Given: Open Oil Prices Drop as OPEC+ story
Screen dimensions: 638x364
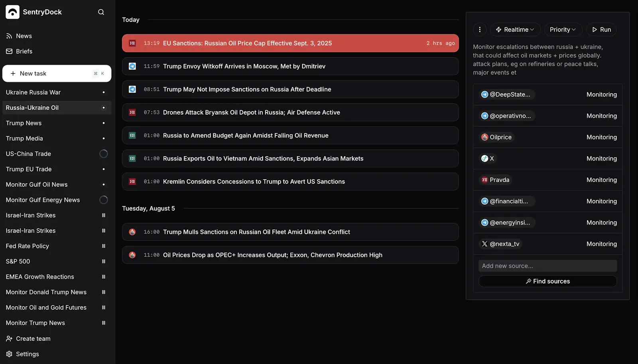Looking at the screenshot, I should (290, 255).
